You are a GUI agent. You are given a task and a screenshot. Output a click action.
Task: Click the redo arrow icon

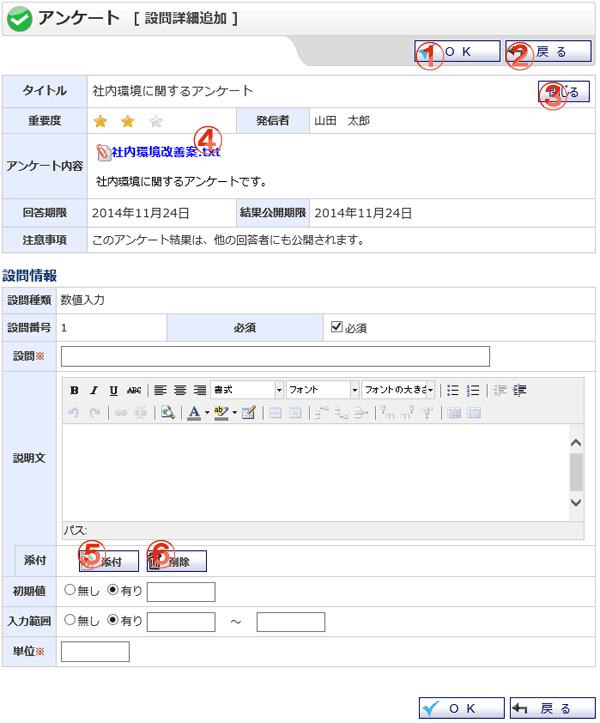95,412
